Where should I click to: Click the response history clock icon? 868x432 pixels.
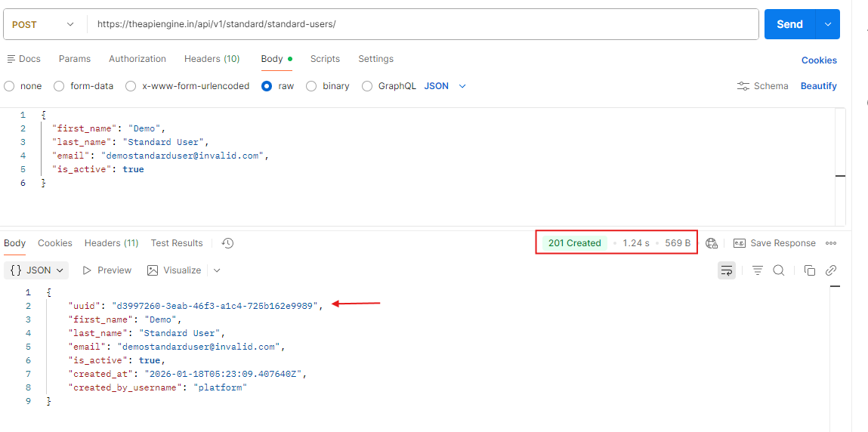pyautogui.click(x=227, y=243)
